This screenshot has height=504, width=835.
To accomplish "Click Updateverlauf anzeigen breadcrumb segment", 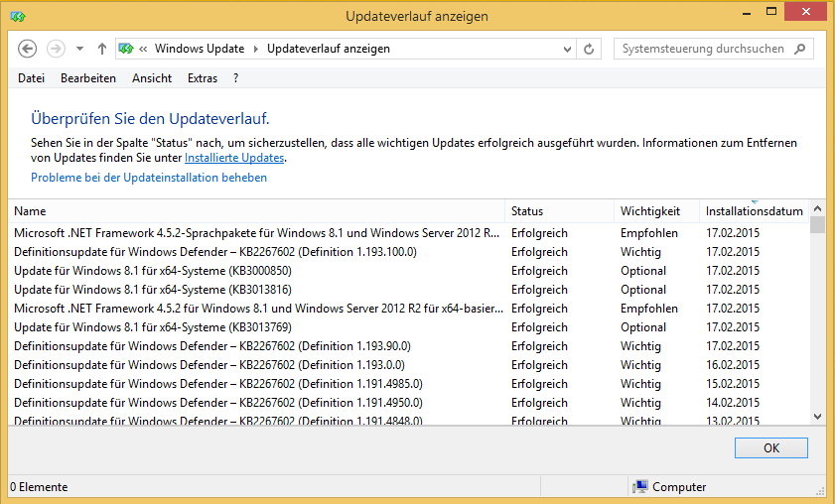I will pyautogui.click(x=329, y=49).
